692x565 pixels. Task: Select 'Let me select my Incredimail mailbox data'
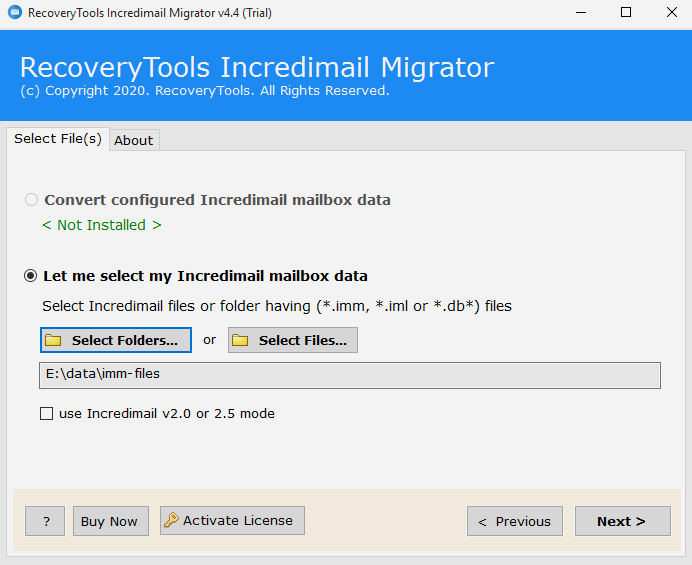(32, 276)
